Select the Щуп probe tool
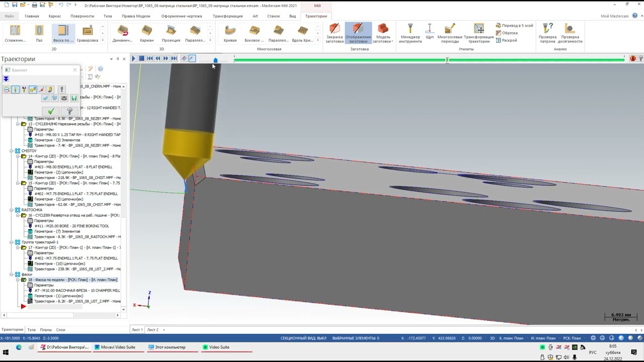This screenshot has height=362, width=644. point(430,31)
